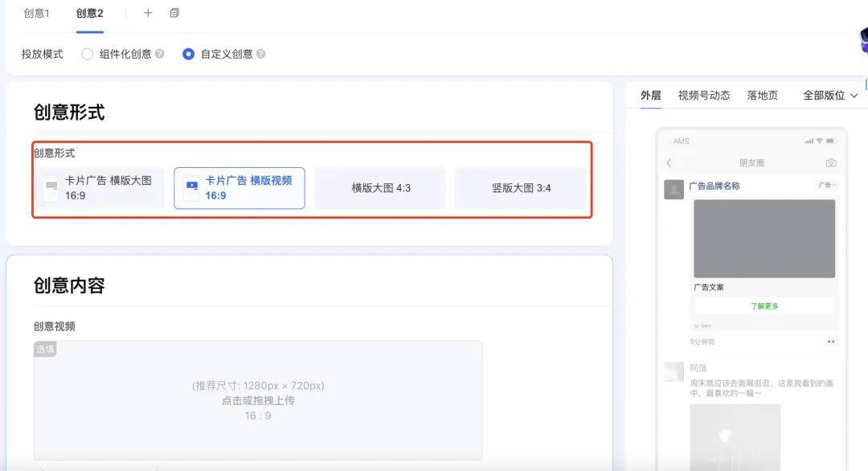Select the 组件化创意 radio button
Screen dimensions: 868x471
[88, 55]
